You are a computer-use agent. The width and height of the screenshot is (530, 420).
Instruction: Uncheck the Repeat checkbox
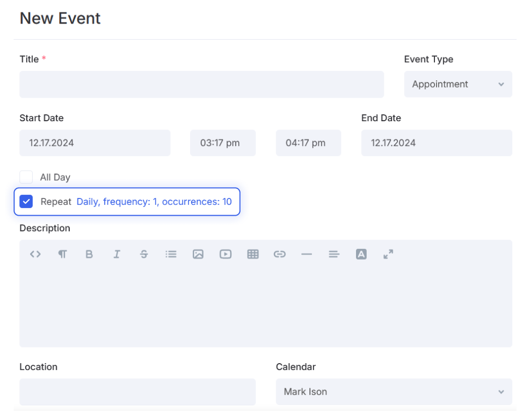coord(26,202)
